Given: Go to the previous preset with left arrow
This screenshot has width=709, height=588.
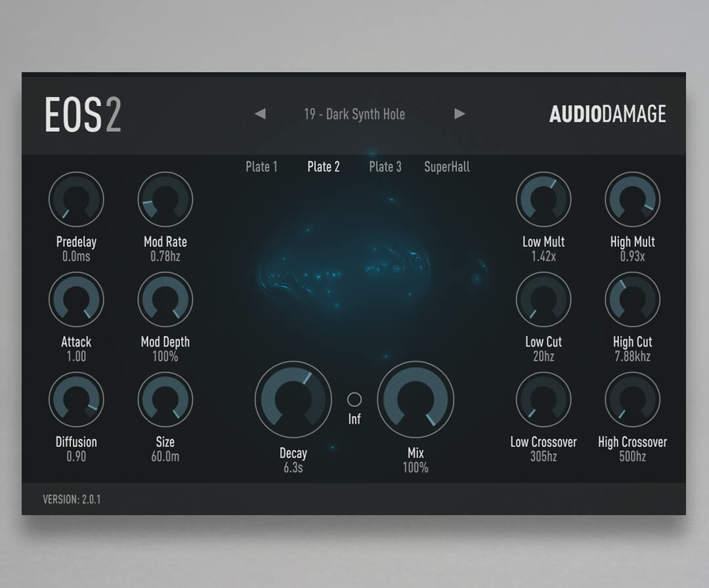Looking at the screenshot, I should (x=261, y=114).
